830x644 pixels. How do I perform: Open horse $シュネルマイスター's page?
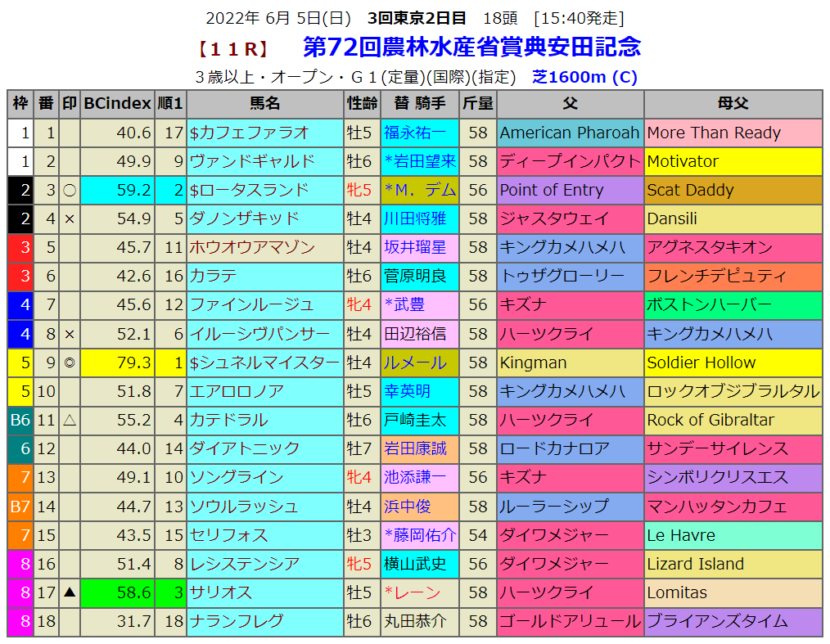click(264, 363)
